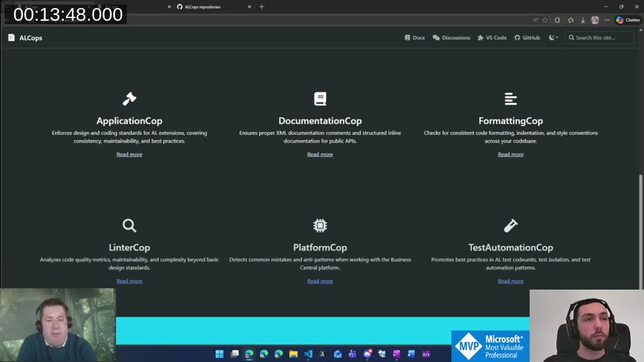644x362 pixels.
Task: Follow Read more under PlatformCop
Action: [x=320, y=281]
